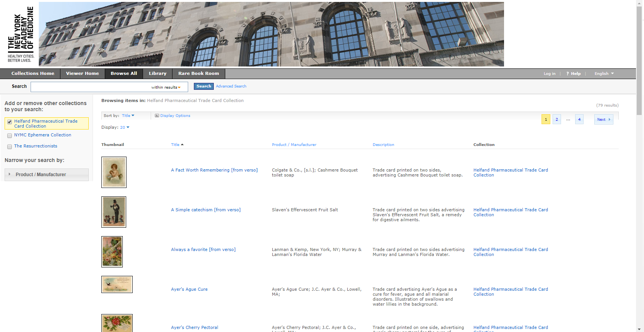
Task: Open the Ayer's Ague Cure thumbnail
Action: click(117, 285)
